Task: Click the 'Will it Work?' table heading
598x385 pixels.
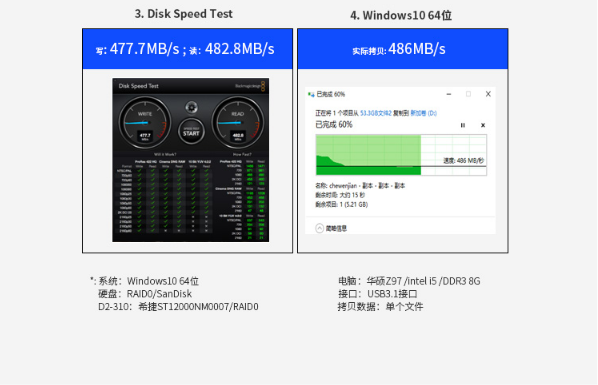Action: (165, 155)
